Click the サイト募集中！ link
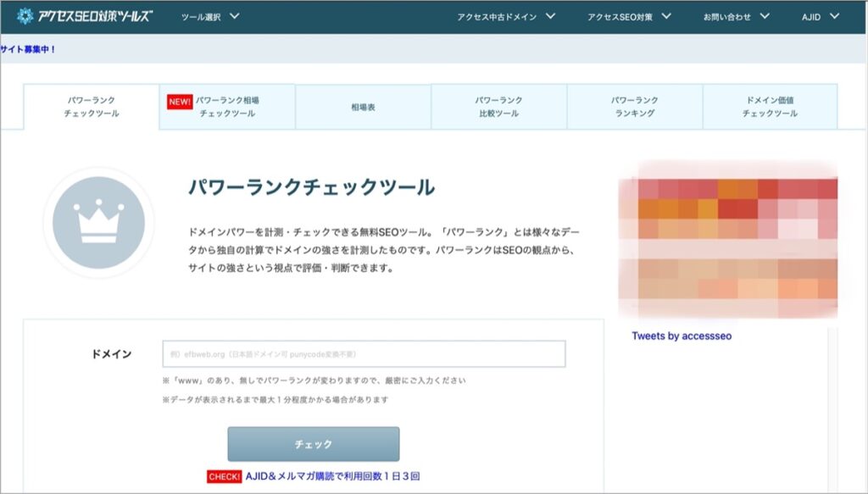 click(28, 49)
